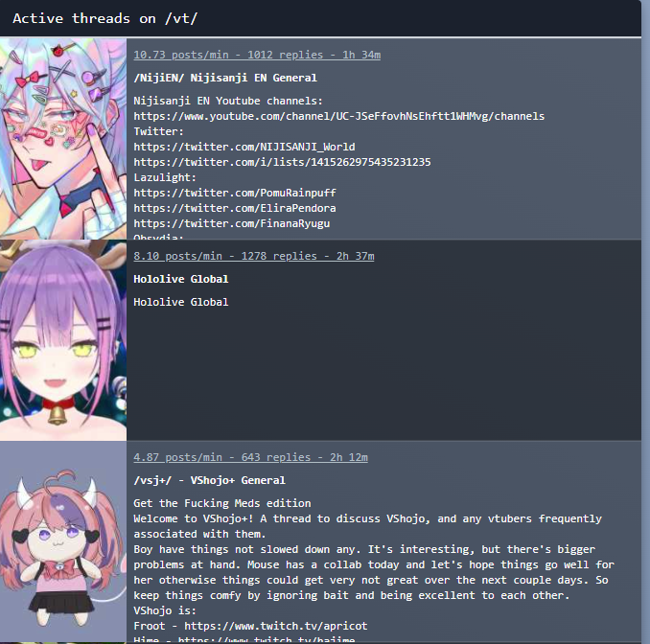Select the /NijiEN/ Nijisanji EN General title
650x644 pixels.
[225, 78]
